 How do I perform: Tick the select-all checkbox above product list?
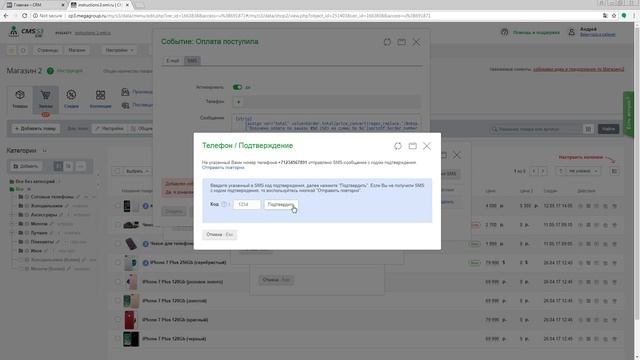(x=117, y=171)
